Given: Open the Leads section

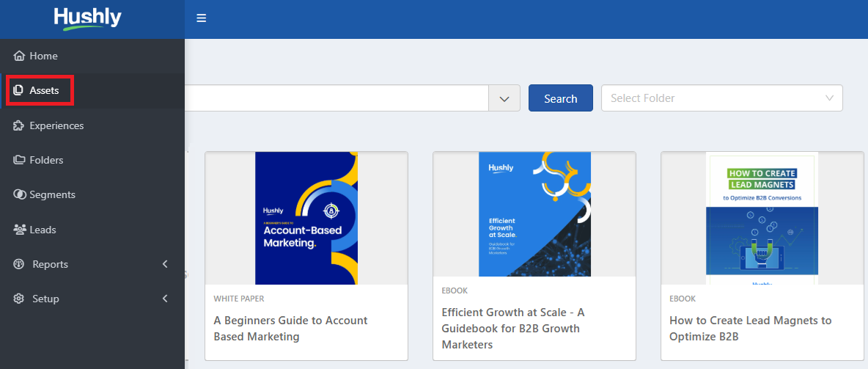Looking at the screenshot, I should 92,230.
